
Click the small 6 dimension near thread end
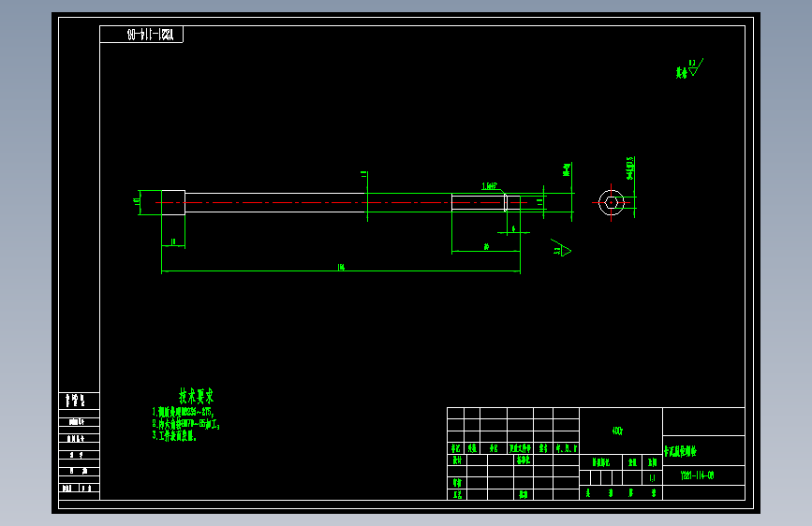(514, 228)
